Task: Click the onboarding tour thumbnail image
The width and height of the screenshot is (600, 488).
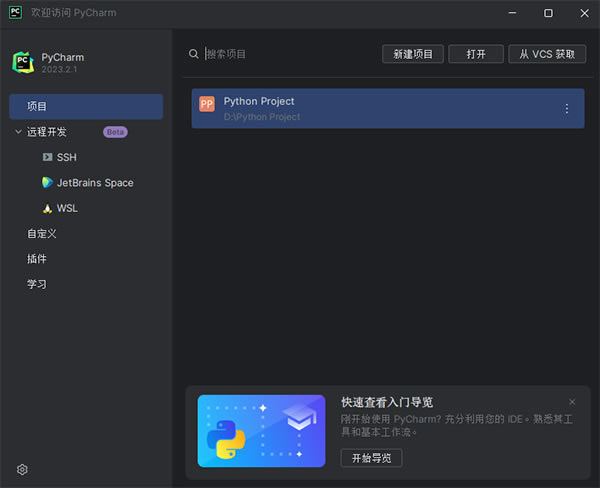Action: pyautogui.click(x=261, y=431)
